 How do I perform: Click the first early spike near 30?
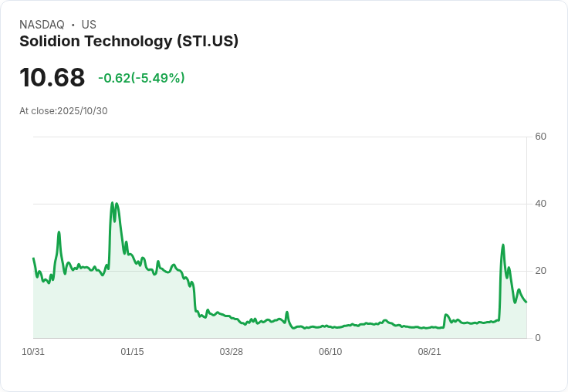tap(59, 232)
